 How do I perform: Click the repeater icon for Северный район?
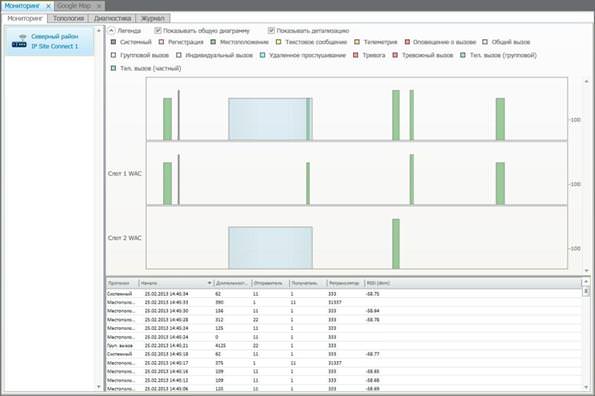click(19, 41)
